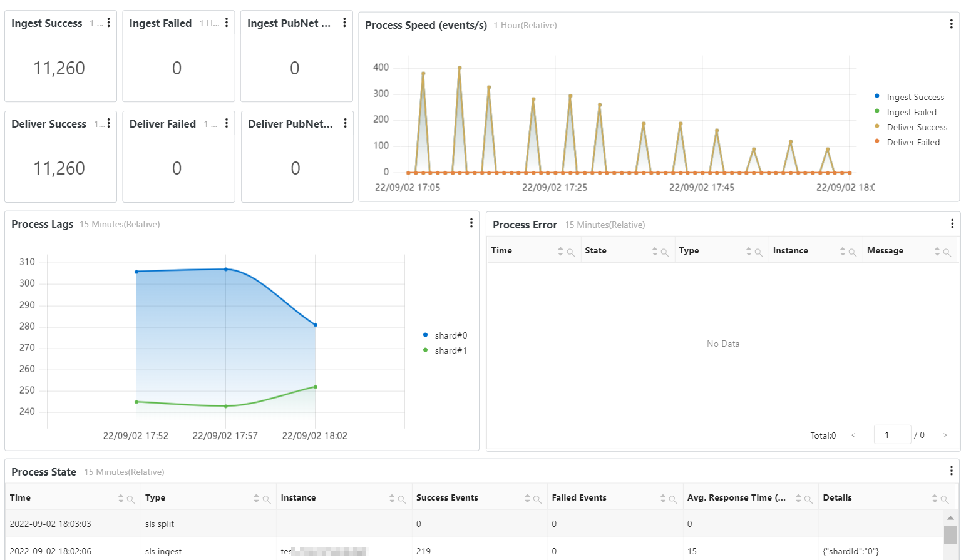Click the Deliver Success value 11,260
This screenshot has height=560, width=971.
pos(59,168)
